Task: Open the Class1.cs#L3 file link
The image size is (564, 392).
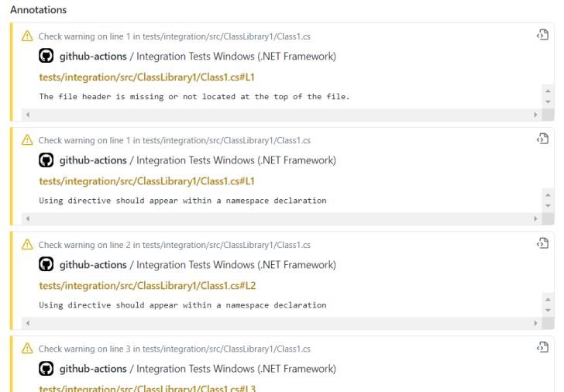Action: (x=147, y=388)
